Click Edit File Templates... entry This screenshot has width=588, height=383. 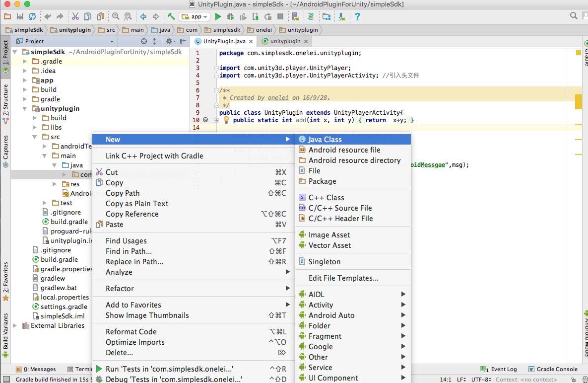point(353,278)
